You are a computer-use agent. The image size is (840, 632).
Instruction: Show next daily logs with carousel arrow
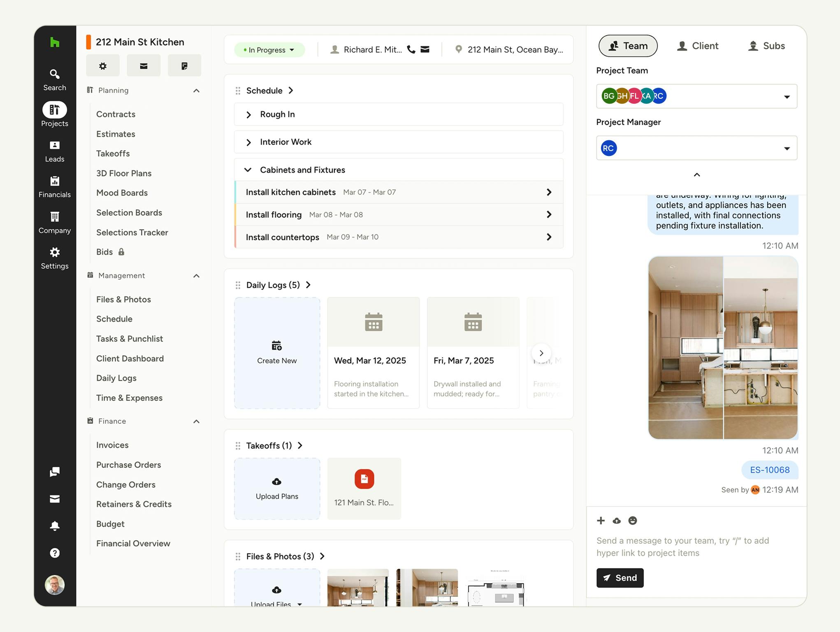point(541,353)
